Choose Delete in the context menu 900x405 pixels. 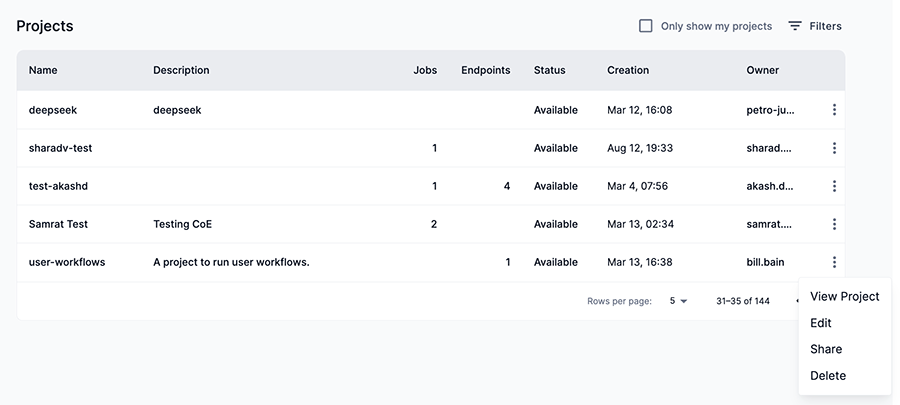click(828, 376)
